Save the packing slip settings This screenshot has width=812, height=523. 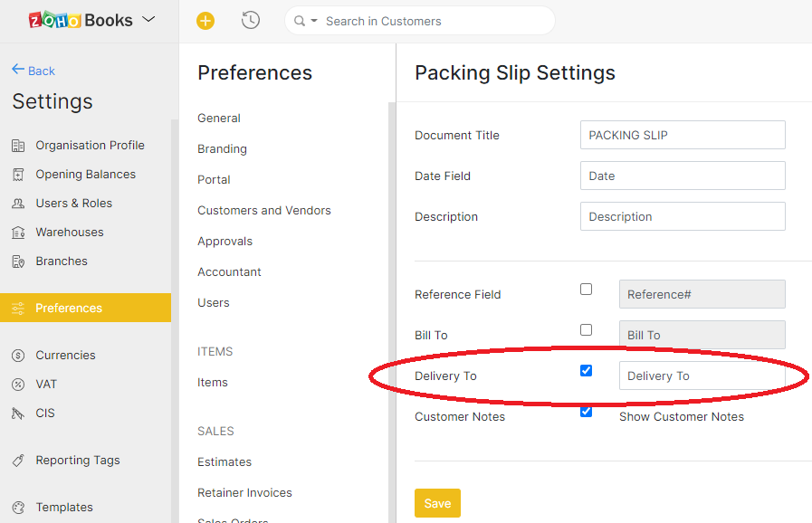[x=437, y=503]
